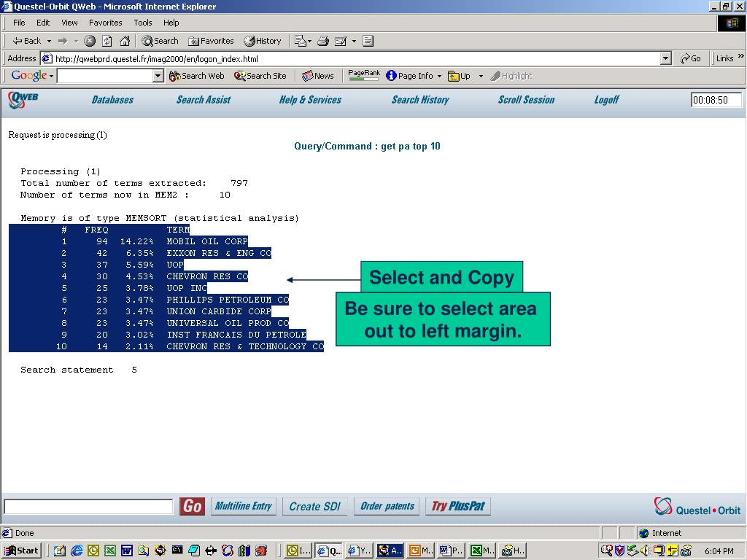Open the Tools menu
747x560 pixels.
coord(142,23)
